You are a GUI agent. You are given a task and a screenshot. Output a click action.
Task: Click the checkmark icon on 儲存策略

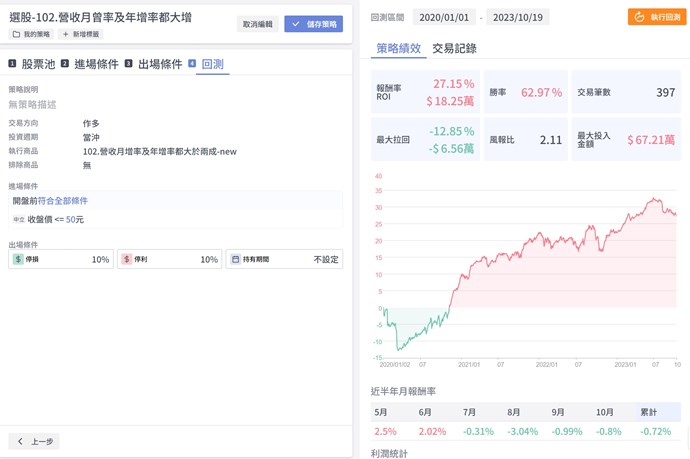[x=296, y=24]
